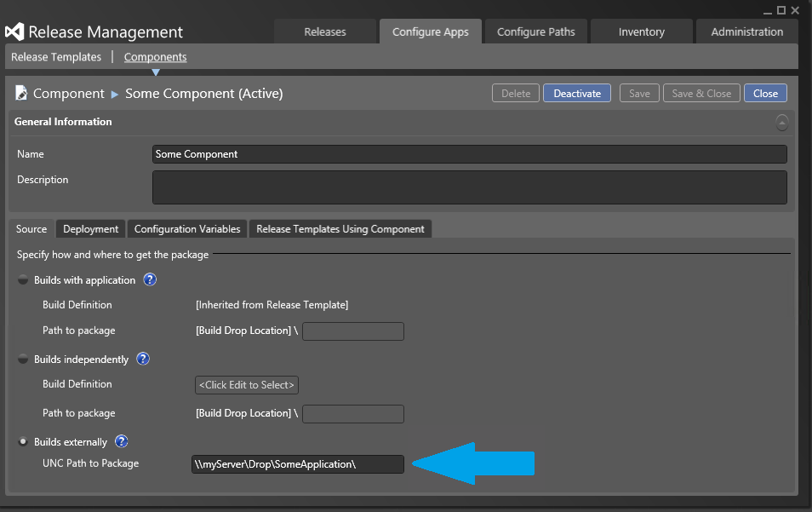Open the Releases tab

[325, 32]
